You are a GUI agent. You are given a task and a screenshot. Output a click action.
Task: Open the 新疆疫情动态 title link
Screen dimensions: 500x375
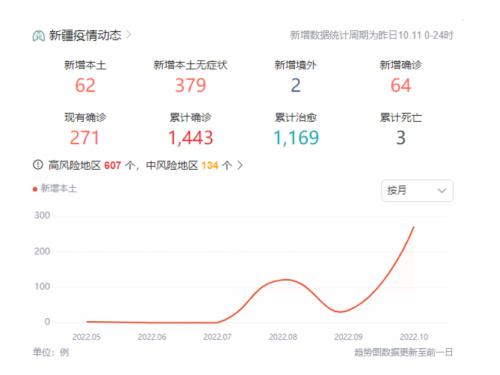point(85,35)
